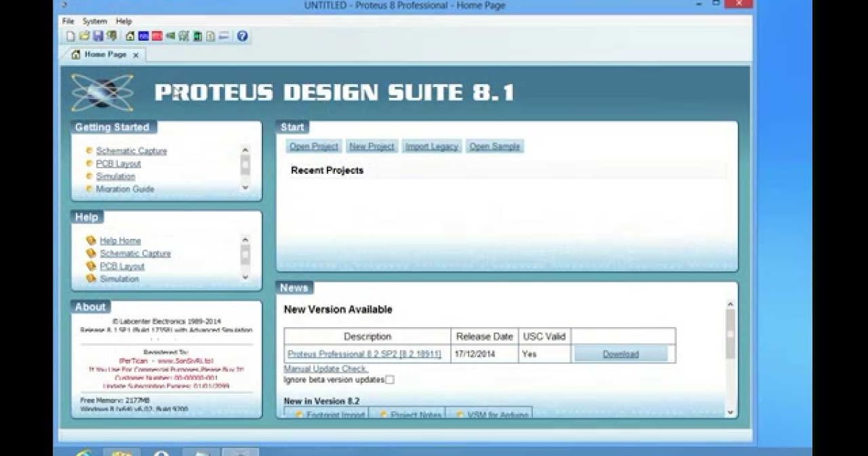
Task: Click the News panel scrollbar thumb
Action: coord(730,334)
